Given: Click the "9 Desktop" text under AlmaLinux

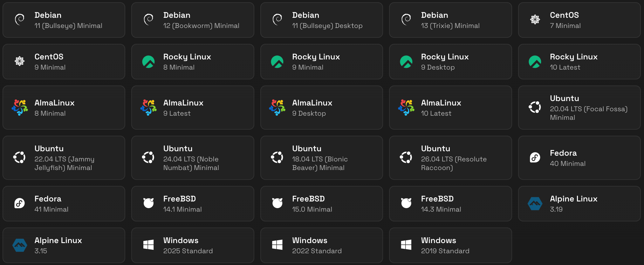Looking at the screenshot, I should point(309,113).
